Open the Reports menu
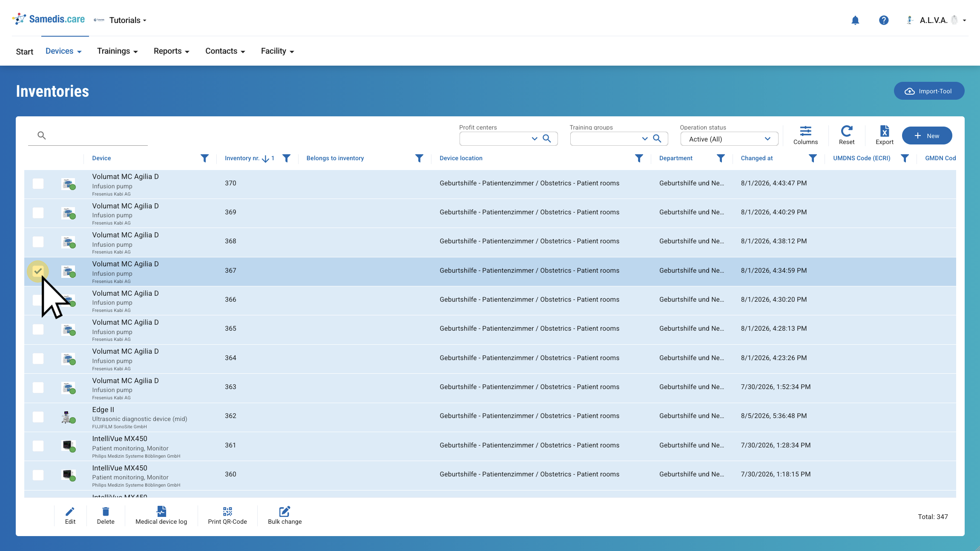The image size is (980, 551). (172, 51)
